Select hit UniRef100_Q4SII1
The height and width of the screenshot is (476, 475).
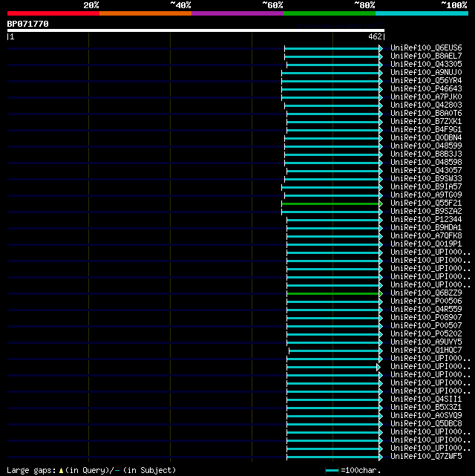coord(426,400)
